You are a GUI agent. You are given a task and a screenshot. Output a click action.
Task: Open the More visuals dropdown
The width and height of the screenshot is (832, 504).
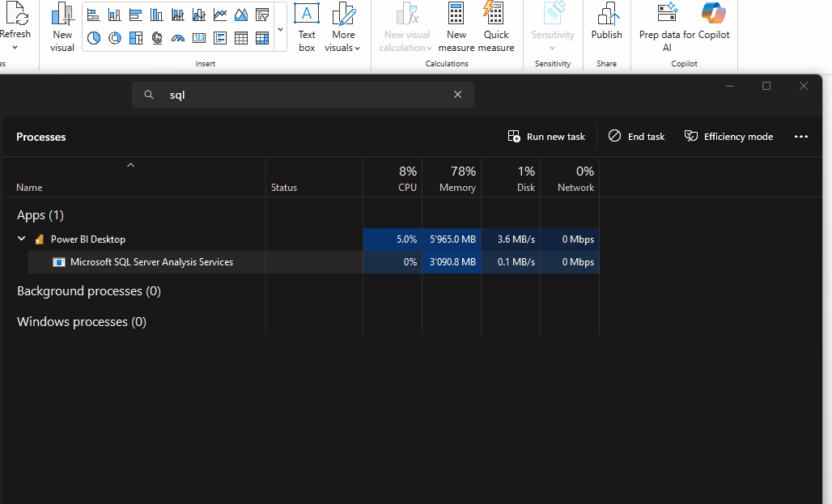343,27
